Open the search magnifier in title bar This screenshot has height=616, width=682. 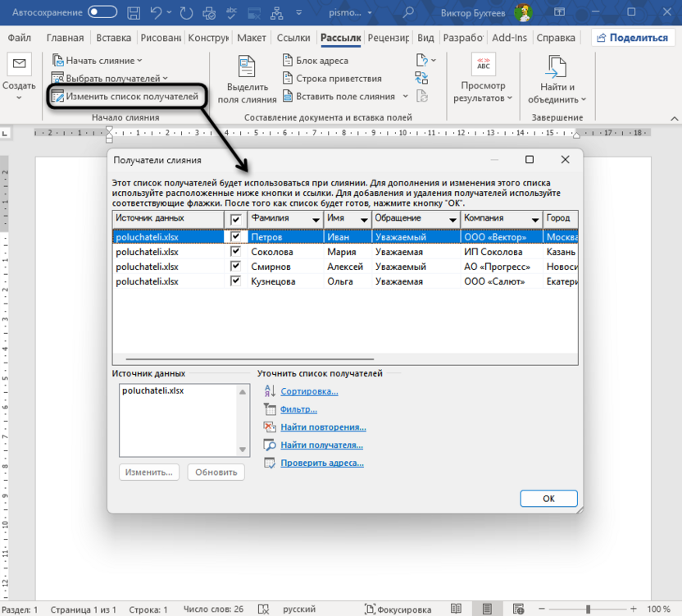[408, 12]
